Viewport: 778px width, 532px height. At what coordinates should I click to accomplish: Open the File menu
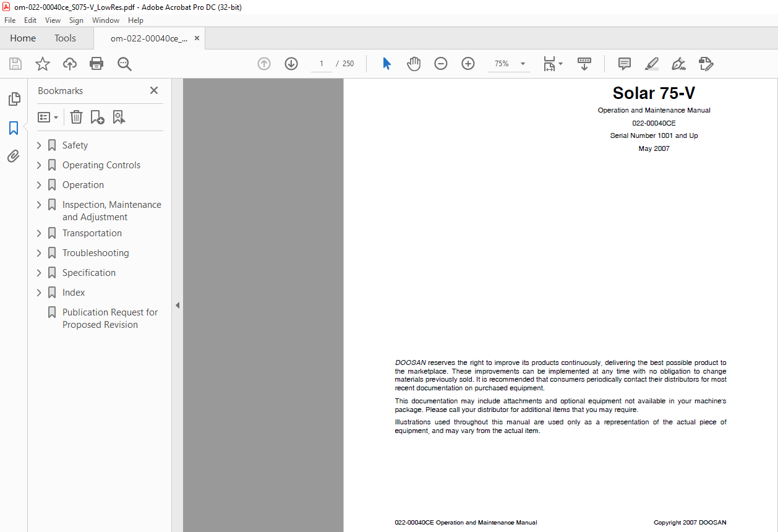pyautogui.click(x=10, y=20)
